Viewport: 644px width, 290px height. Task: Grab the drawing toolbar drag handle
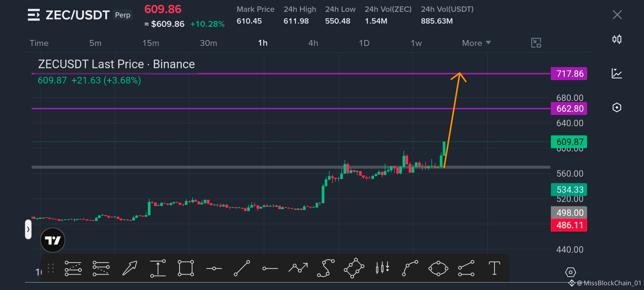(51, 268)
